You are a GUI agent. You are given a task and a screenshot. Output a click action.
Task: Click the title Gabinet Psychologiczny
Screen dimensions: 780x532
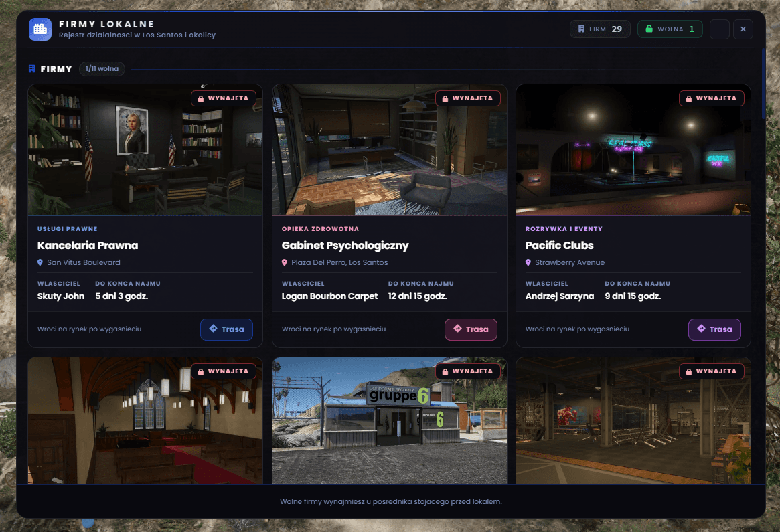coord(345,245)
